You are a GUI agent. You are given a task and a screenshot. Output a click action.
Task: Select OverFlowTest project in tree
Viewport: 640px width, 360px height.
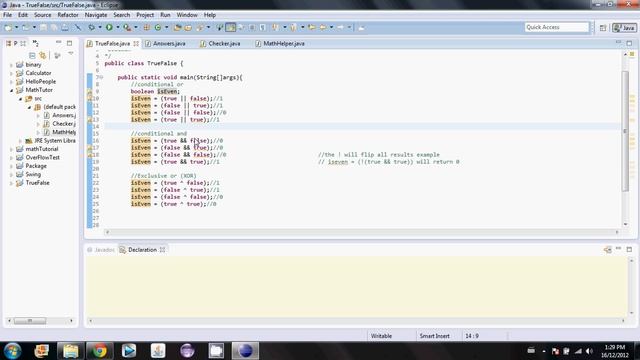point(42,158)
